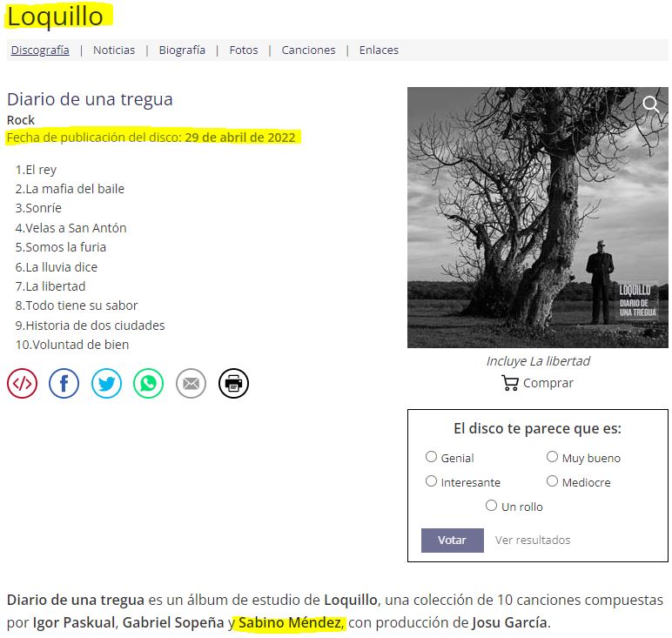Select the Muy bueno rating option
Screen dimensions: 672x638
tap(552, 457)
